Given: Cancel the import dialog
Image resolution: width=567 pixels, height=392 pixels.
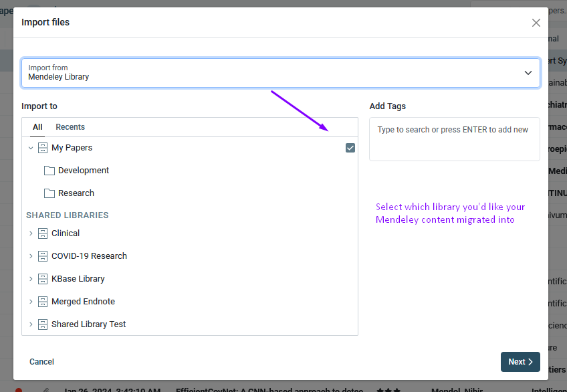Looking at the screenshot, I should [41, 362].
